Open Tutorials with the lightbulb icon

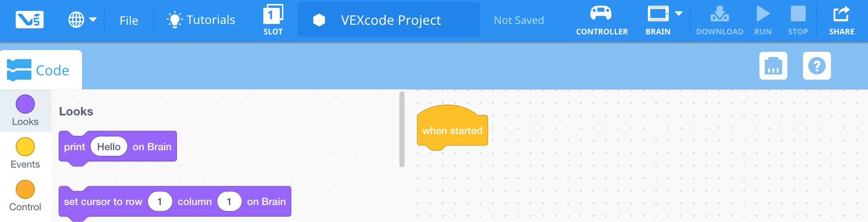(201, 20)
